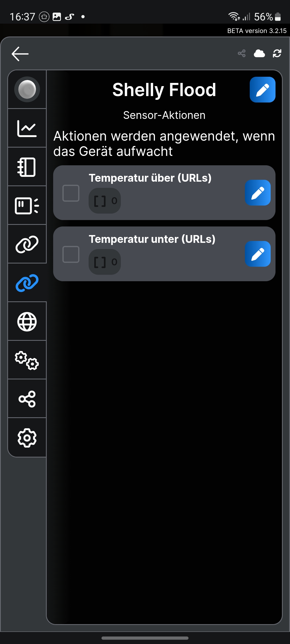Edit the Shelly Flood device name

(x=262, y=90)
